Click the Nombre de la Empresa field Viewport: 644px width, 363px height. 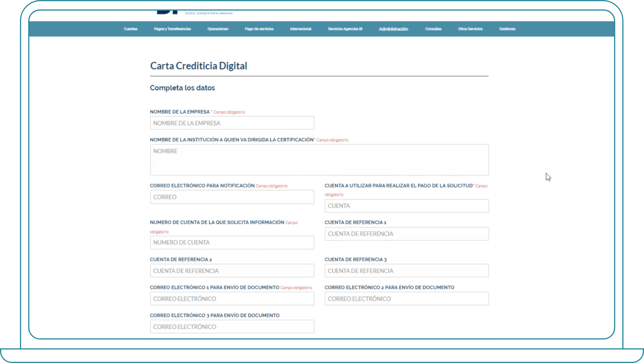point(232,123)
